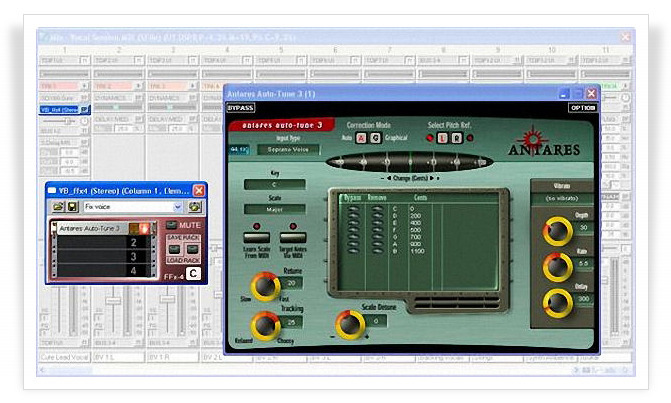671x403 pixels.
Task: Click the cents value 700 for note G
Action: point(416,237)
